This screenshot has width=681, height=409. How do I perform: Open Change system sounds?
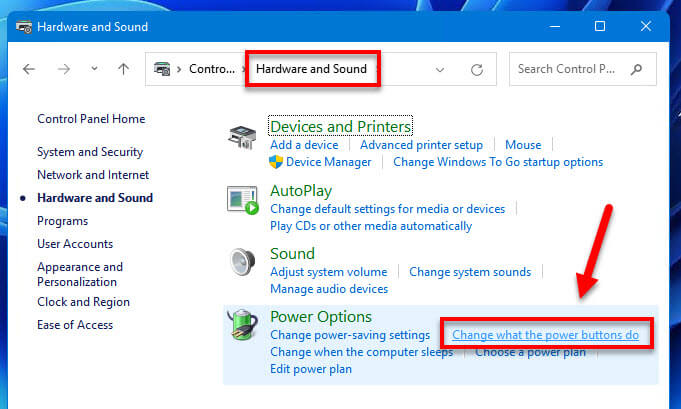pos(470,272)
